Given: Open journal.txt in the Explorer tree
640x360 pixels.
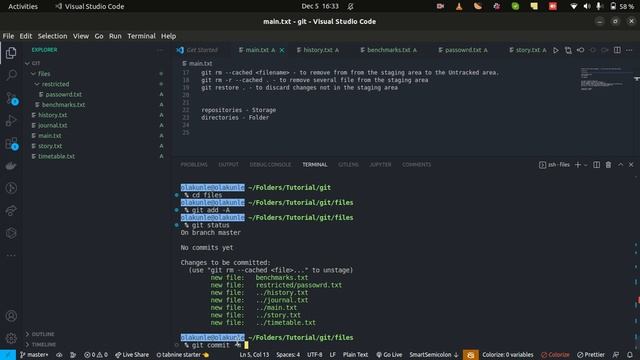Looking at the screenshot, I should (53, 125).
